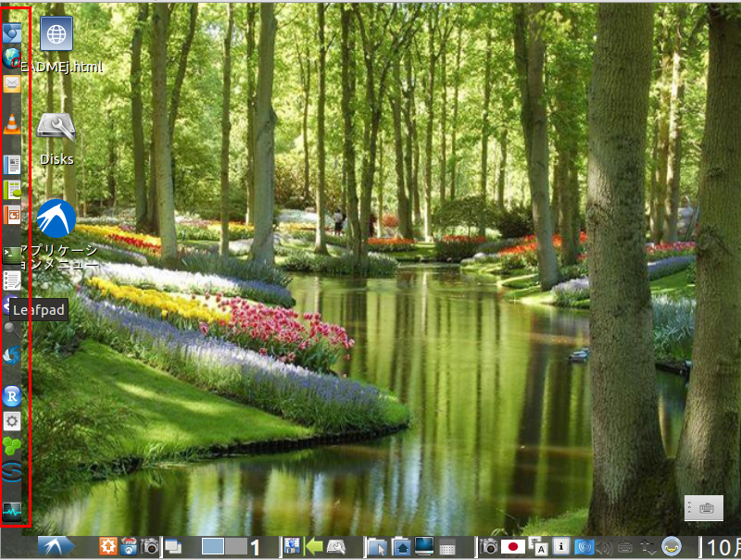Open the mail client envelope icon

pos(12,84)
